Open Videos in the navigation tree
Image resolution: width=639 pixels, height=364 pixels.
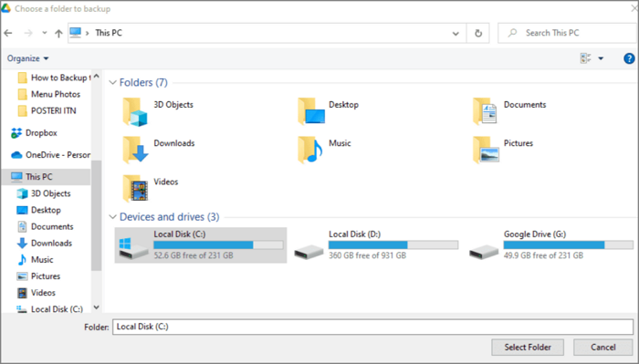(x=37, y=293)
